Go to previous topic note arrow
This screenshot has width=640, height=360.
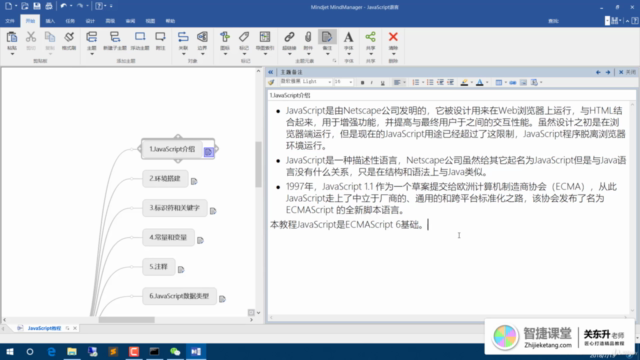598,72
